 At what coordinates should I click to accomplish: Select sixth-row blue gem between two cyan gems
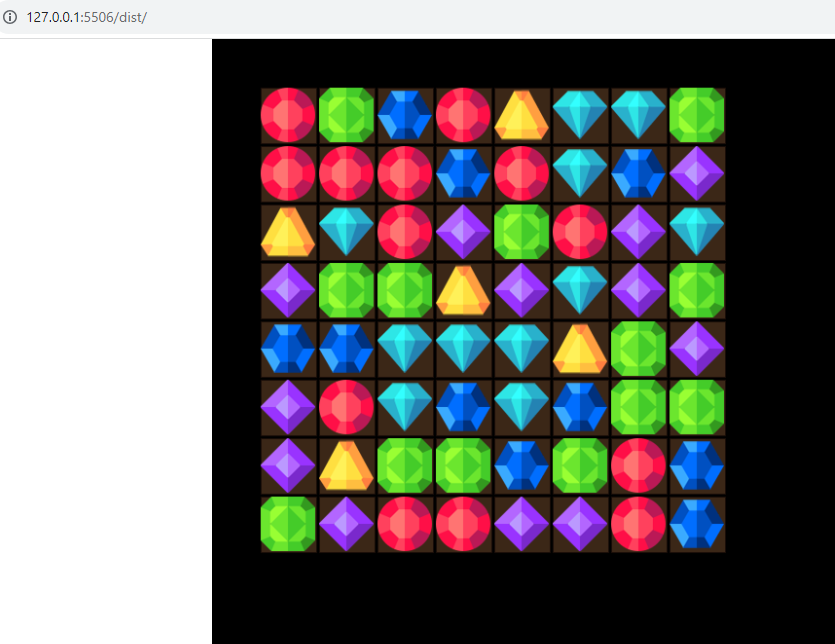tap(463, 407)
